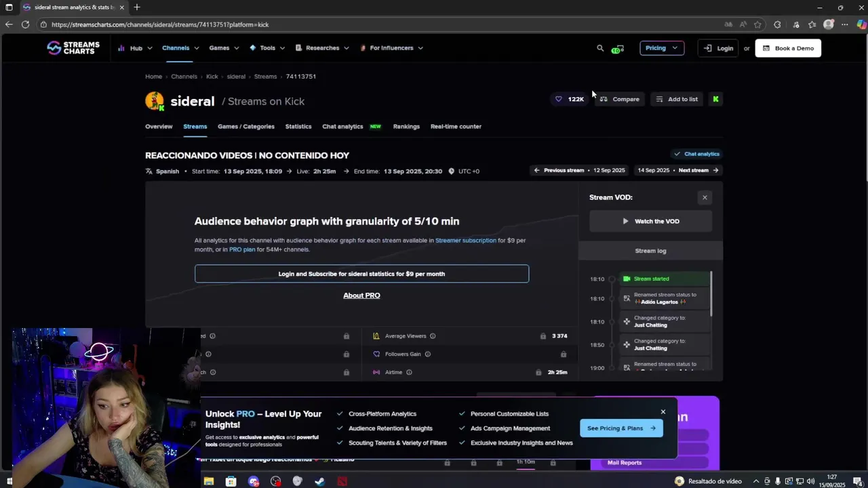Click the browser refresh icon
The height and width of the screenshot is (488, 868).
[x=25, y=24]
